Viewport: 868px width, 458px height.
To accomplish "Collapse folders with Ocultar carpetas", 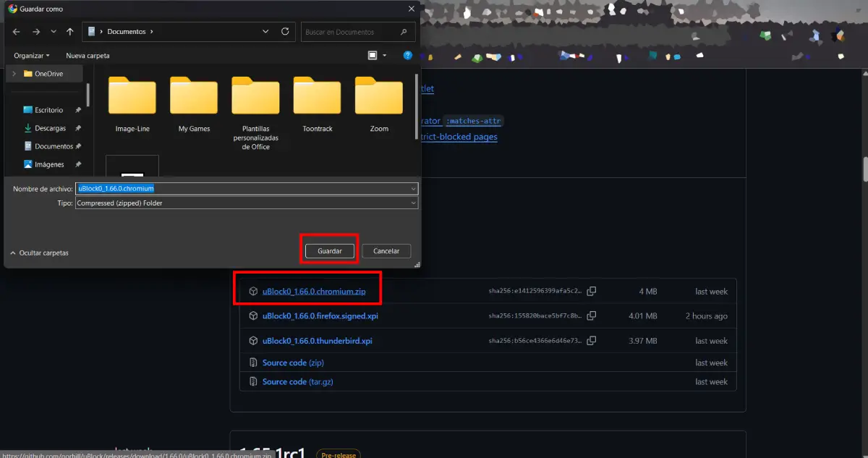I will pos(40,253).
